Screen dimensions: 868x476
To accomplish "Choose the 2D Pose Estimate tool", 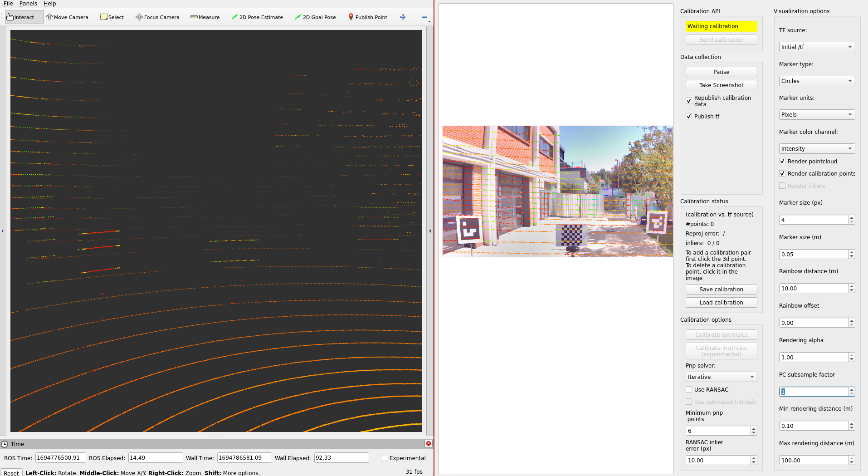I will [x=257, y=17].
